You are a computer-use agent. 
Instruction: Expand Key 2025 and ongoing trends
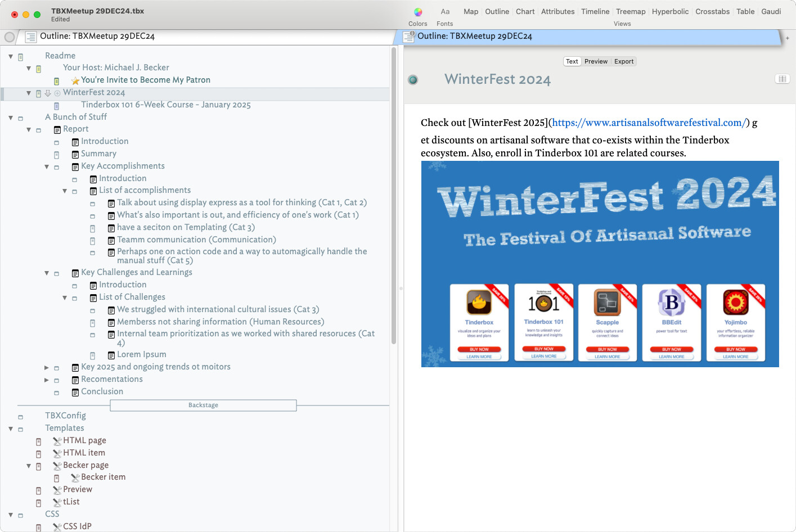coord(47,368)
